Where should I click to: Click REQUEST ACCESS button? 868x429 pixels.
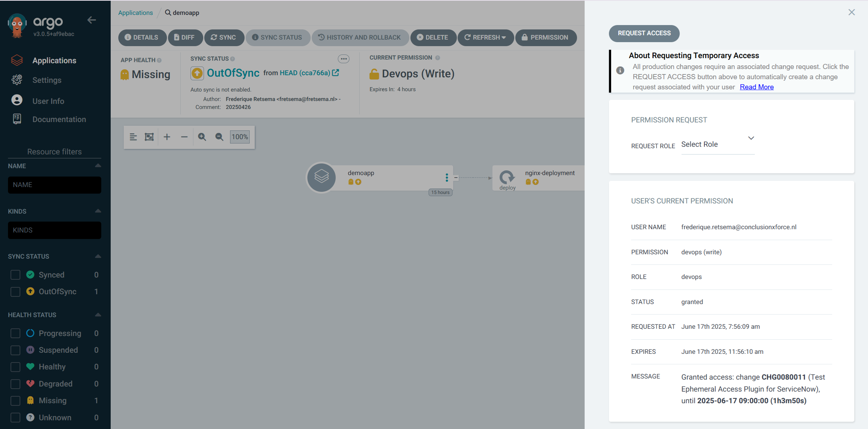tap(644, 33)
